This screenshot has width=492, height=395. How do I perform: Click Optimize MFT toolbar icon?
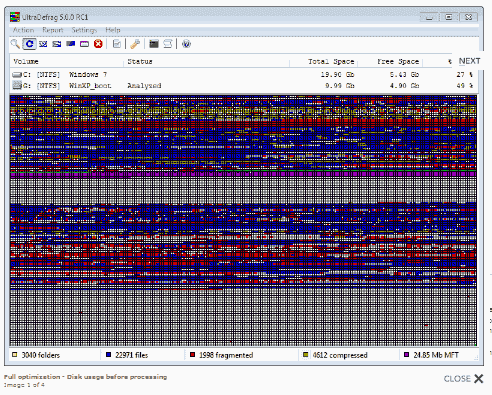pos(84,44)
